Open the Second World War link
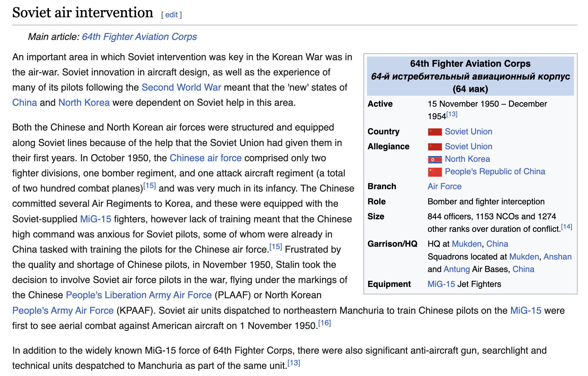This screenshot has height=376, width=588. coord(181,87)
